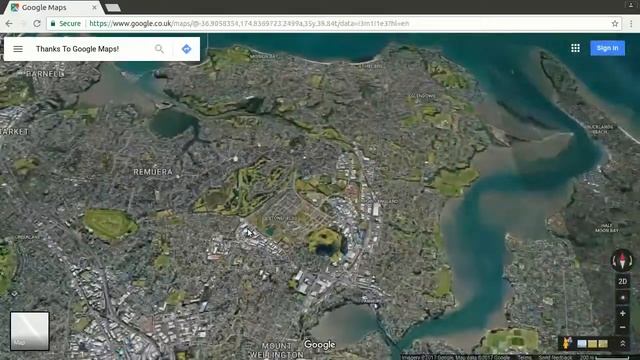Click the magnifier search icon
Screen dimensions: 640x360
tap(159, 49)
